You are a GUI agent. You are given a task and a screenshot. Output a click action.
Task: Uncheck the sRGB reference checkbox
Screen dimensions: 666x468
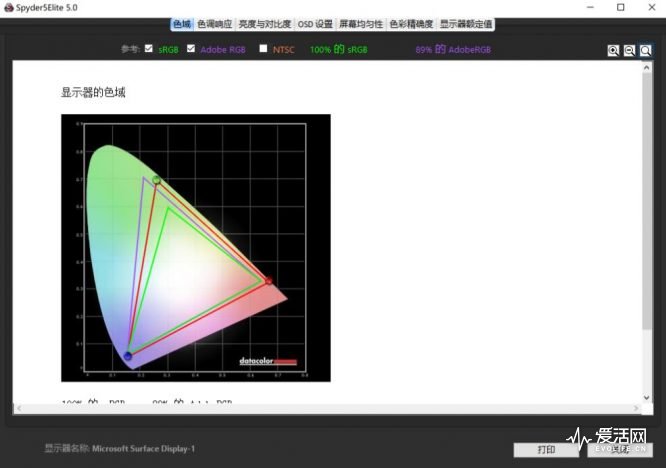(149, 48)
